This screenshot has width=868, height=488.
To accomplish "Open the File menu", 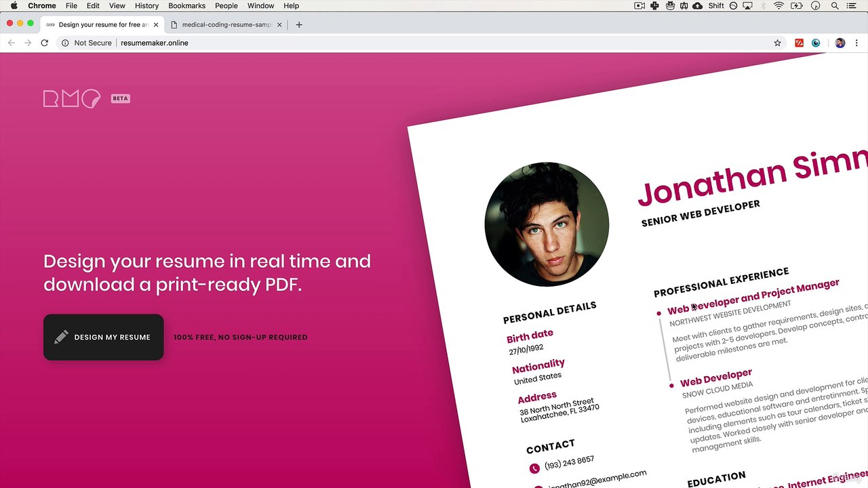I will tap(71, 5).
